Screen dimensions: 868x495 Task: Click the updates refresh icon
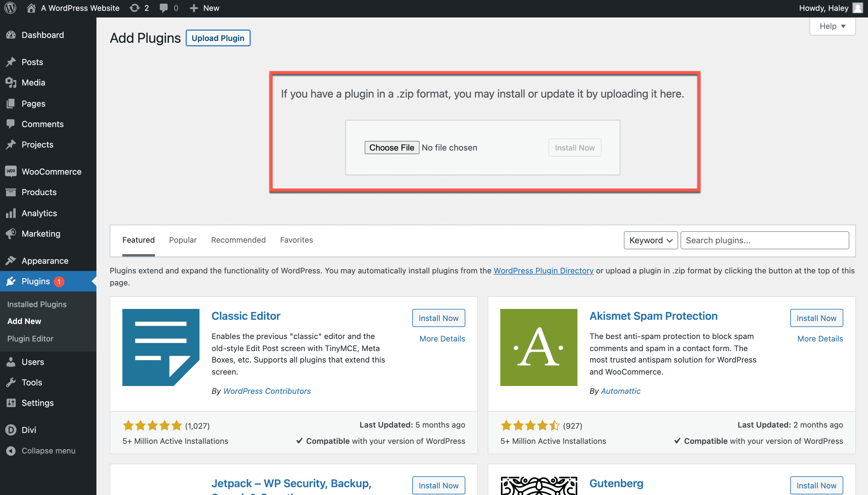point(134,8)
